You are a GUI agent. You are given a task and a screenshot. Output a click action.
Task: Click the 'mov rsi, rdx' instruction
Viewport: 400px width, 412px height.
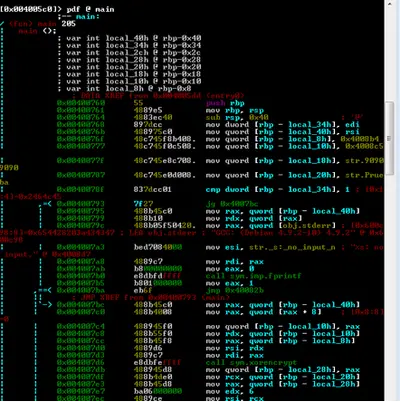pos(235,348)
